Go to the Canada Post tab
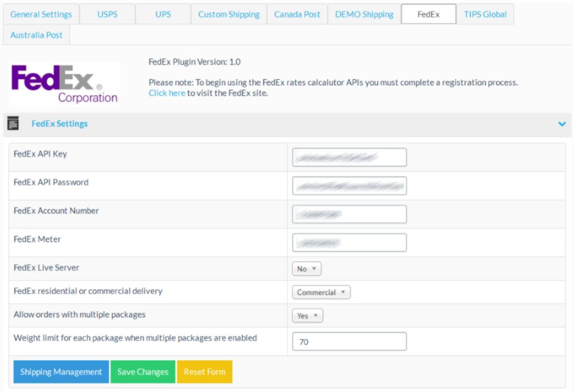Screen dimensions: 575x392 [x=297, y=14]
